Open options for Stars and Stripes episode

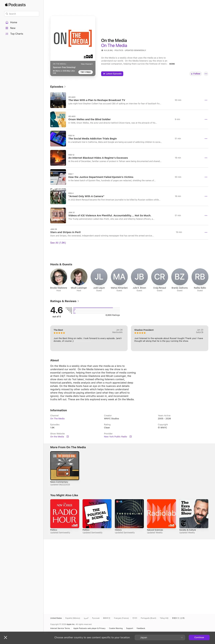tap(206, 233)
